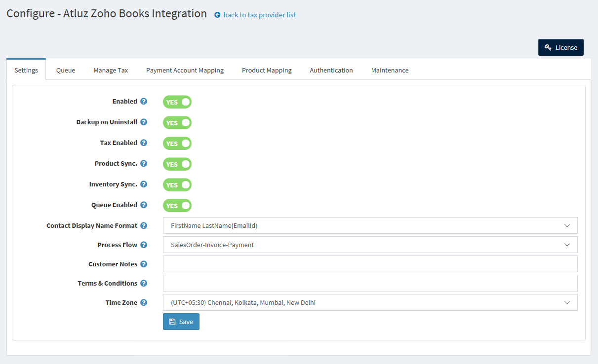Click the Save button
The image size is (598, 364).
(181, 322)
